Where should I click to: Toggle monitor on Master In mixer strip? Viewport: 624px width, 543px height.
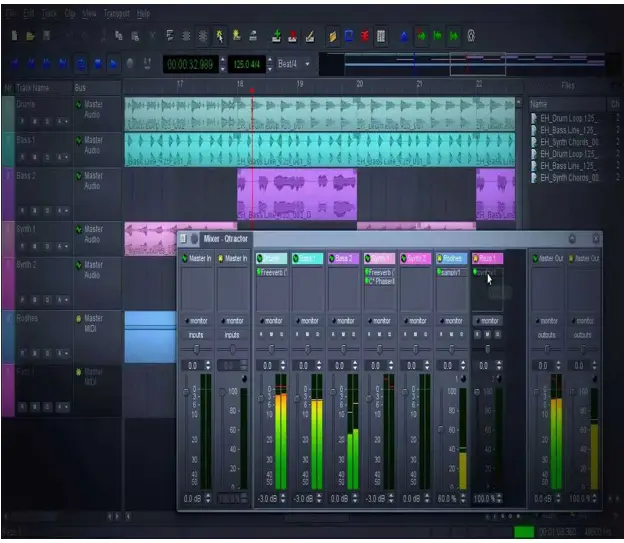pyautogui.click(x=196, y=321)
